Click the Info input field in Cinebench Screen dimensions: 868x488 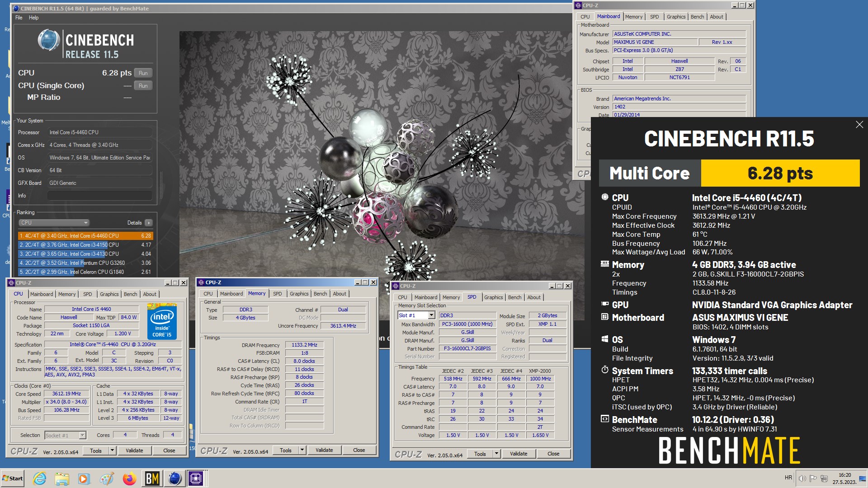tap(100, 196)
